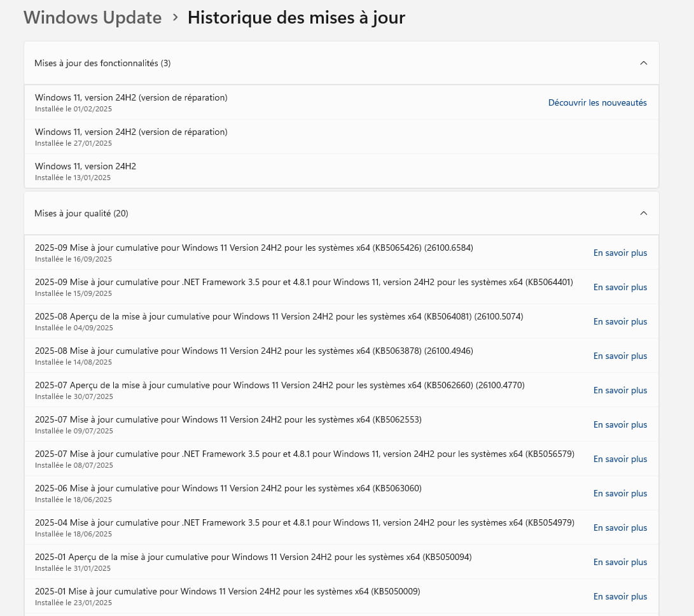694x616 pixels.
Task: Click 'Installée le 23/01/2025' date text
Action: pos(74,603)
